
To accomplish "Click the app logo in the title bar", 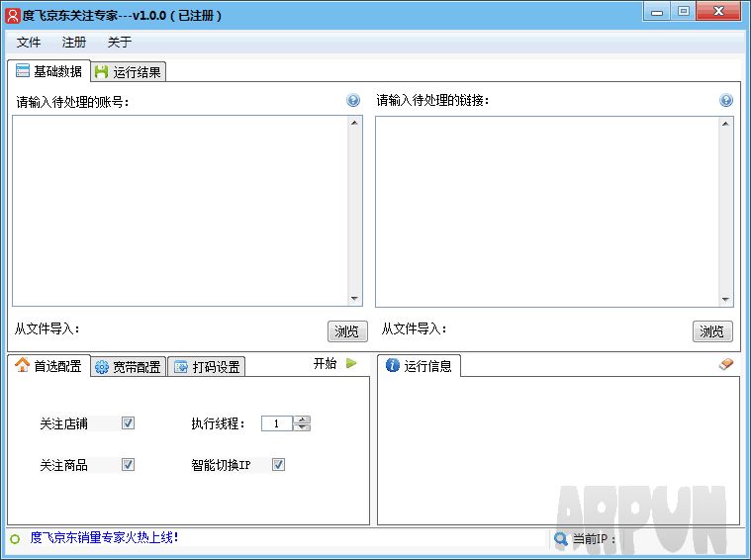I will 13,15.
